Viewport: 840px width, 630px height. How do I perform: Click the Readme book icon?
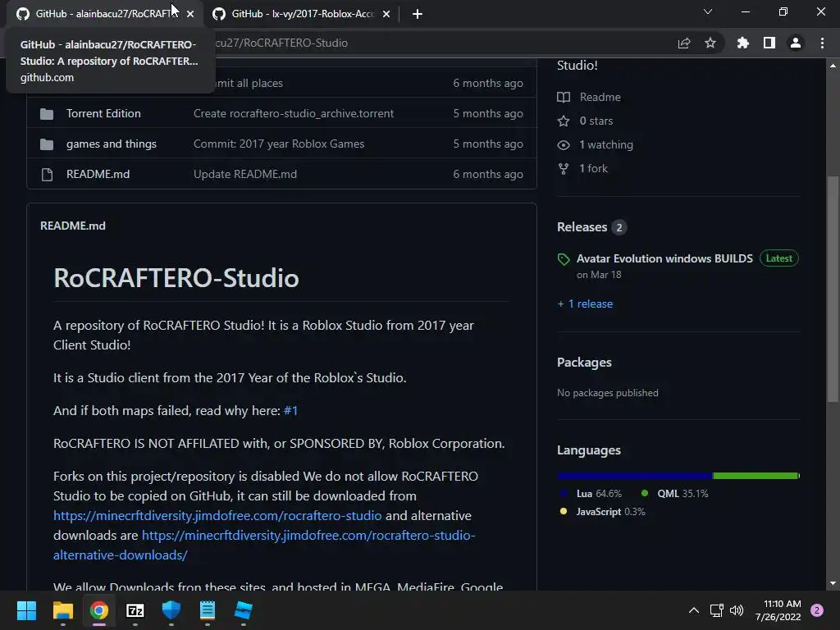pos(564,97)
